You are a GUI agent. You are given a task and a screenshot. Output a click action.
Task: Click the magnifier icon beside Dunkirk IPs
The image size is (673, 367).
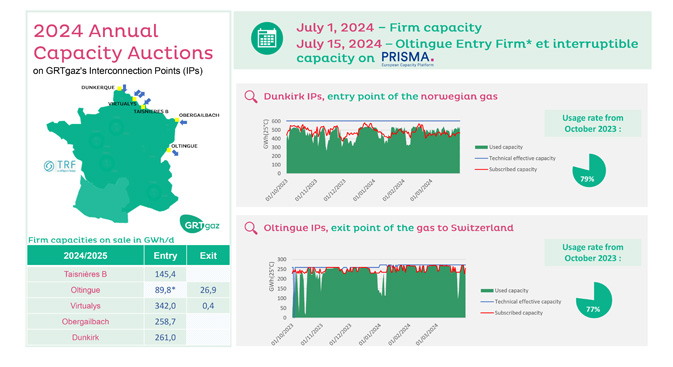(x=251, y=96)
